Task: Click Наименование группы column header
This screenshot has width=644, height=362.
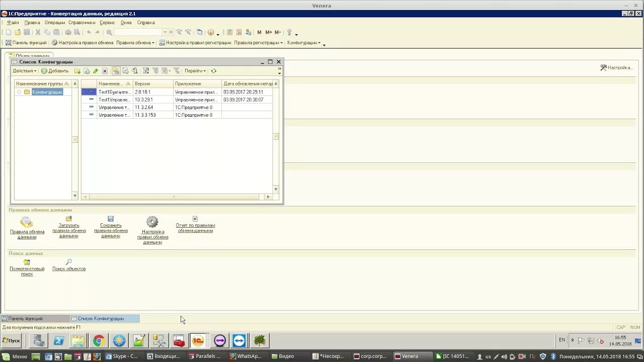Action: point(43,83)
